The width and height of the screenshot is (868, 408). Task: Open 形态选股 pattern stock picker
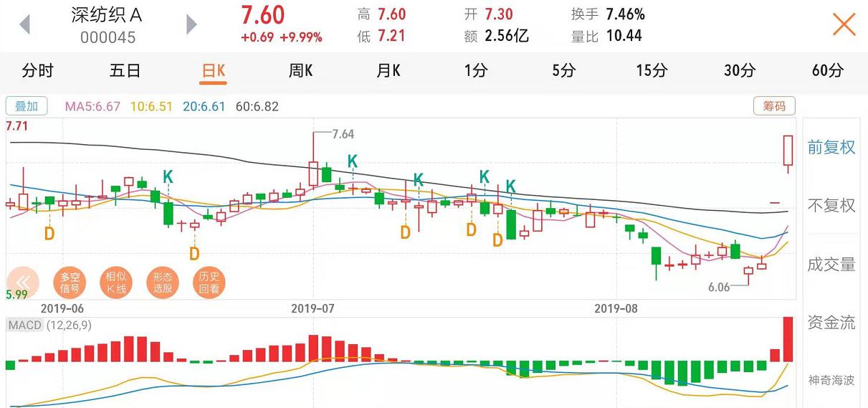tap(163, 283)
